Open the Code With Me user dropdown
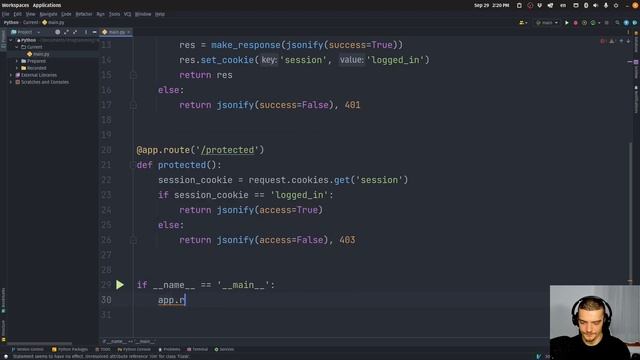This screenshot has width=640, height=360. pos(523,23)
